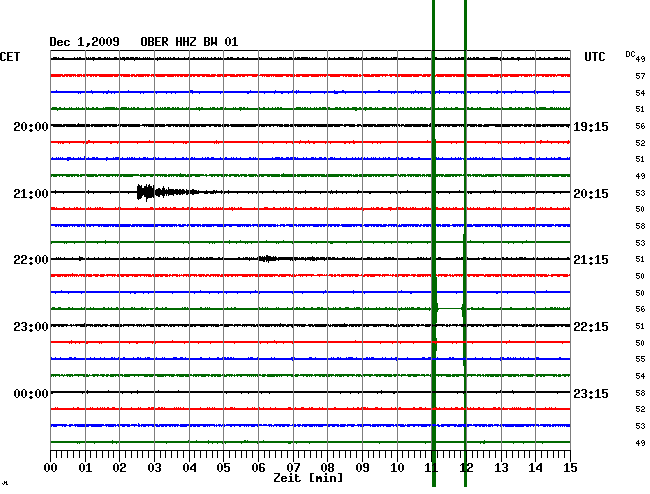650x494 pixels.
Task: Select the 00:00 CET time label
Action: (x=31, y=393)
